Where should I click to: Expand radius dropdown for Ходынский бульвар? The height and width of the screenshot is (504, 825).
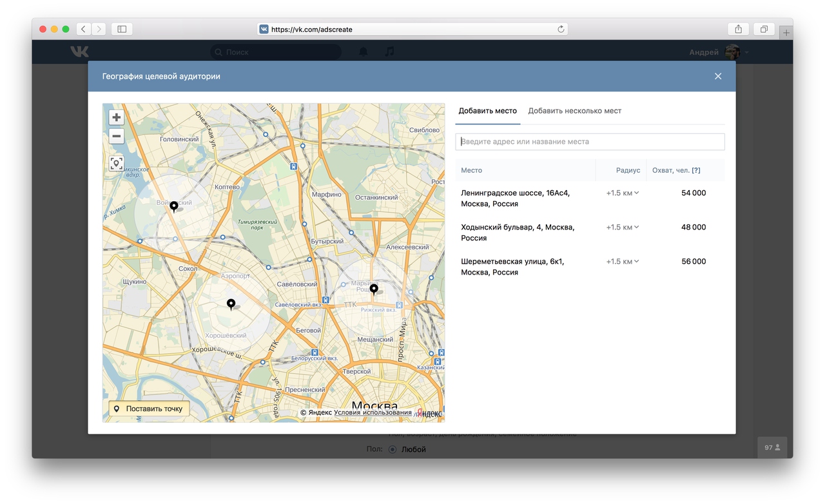click(622, 227)
